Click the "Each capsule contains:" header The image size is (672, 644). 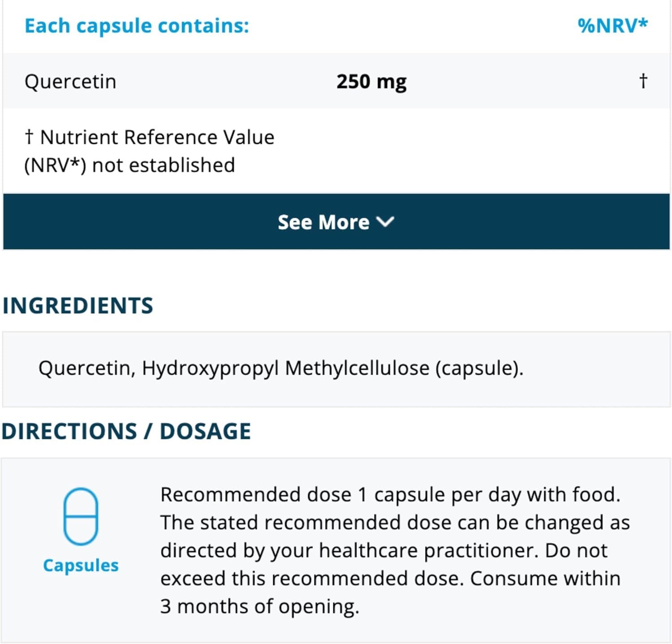coord(137,26)
